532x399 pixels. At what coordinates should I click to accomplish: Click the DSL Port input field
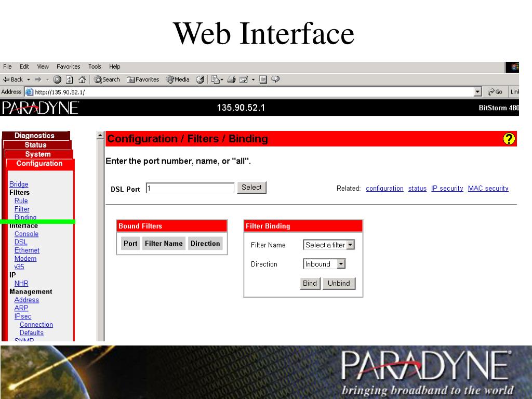(x=190, y=188)
